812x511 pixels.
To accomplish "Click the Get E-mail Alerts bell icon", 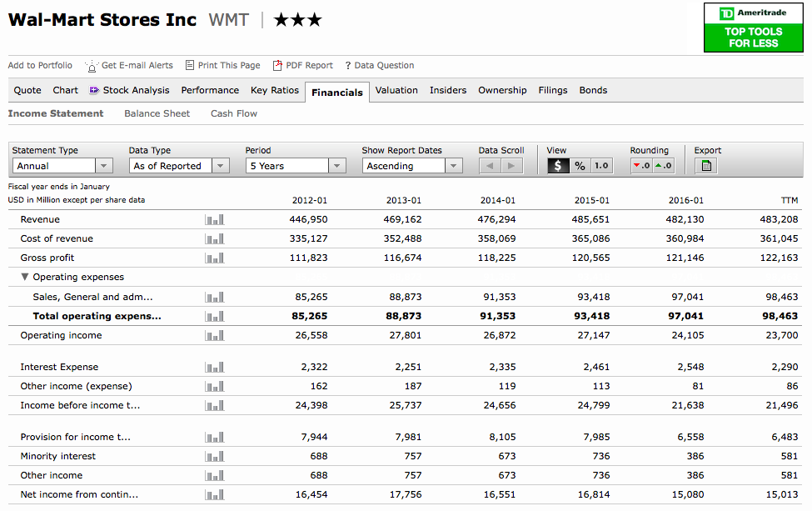I will click(x=91, y=66).
